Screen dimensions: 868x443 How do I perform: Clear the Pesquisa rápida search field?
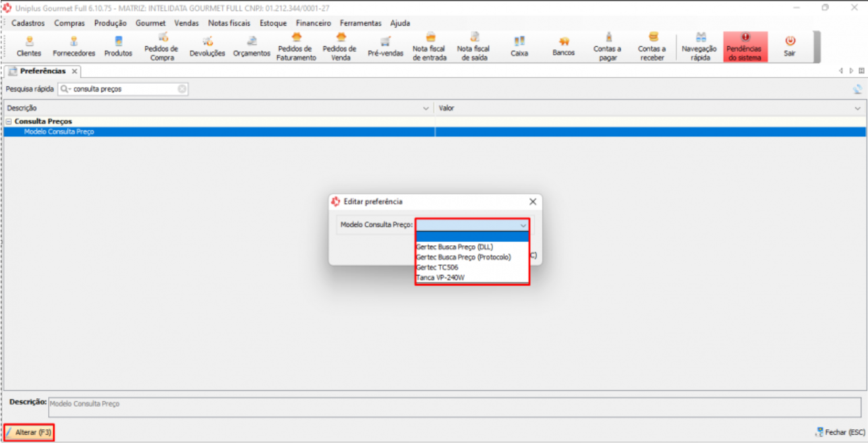(x=182, y=88)
